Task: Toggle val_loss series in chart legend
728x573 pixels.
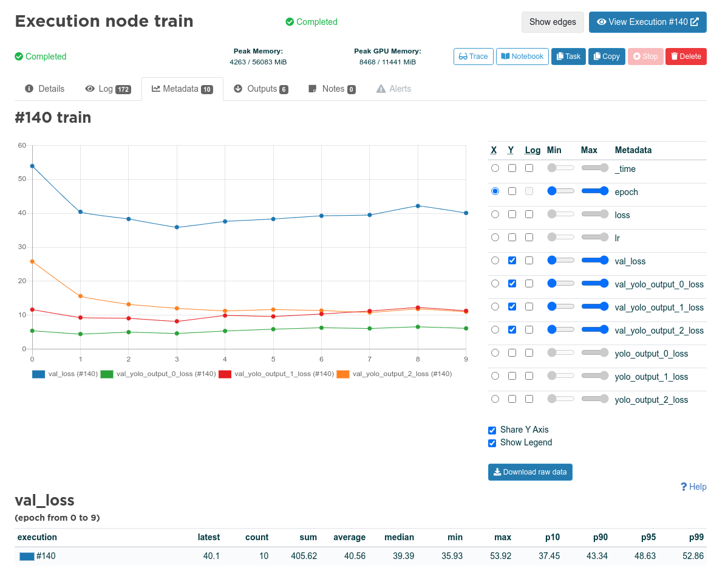Action: pyautogui.click(x=65, y=374)
